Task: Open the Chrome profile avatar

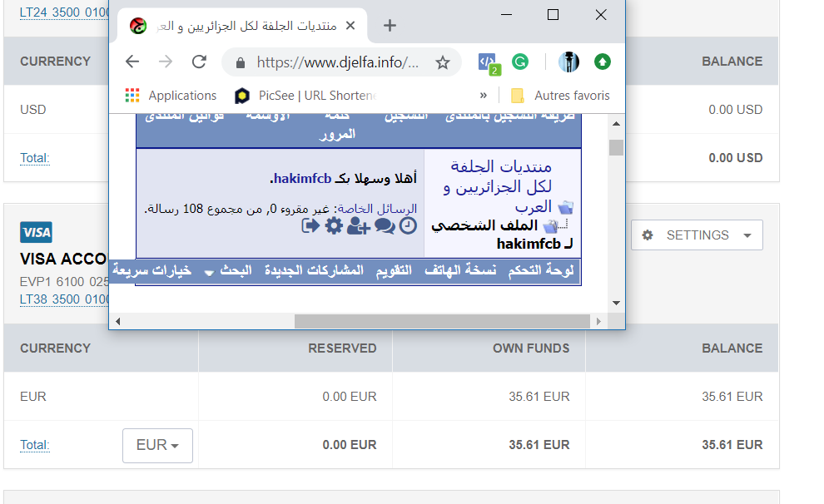Action: tap(568, 62)
